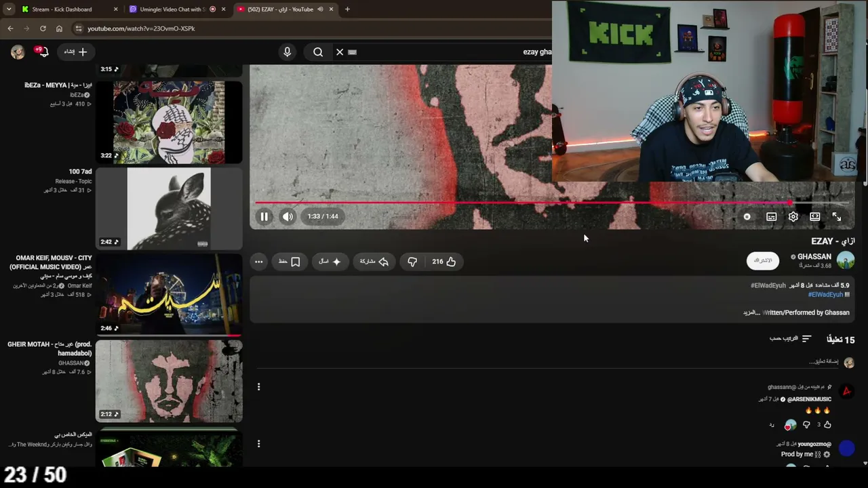Start voice search with microphone icon
Image resolution: width=868 pixels, height=488 pixels.
287,52
